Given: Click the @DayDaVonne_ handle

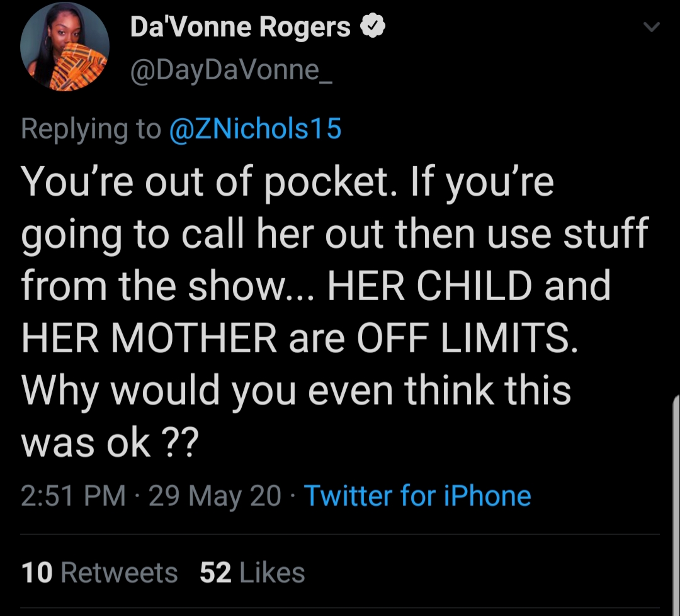Looking at the screenshot, I should (x=232, y=70).
